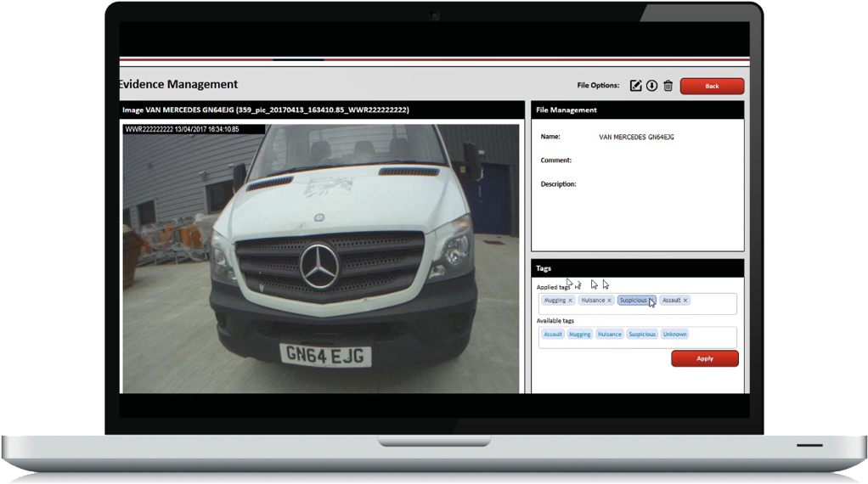
Task: Remove the applied Suspicious tag
Action: pos(651,301)
